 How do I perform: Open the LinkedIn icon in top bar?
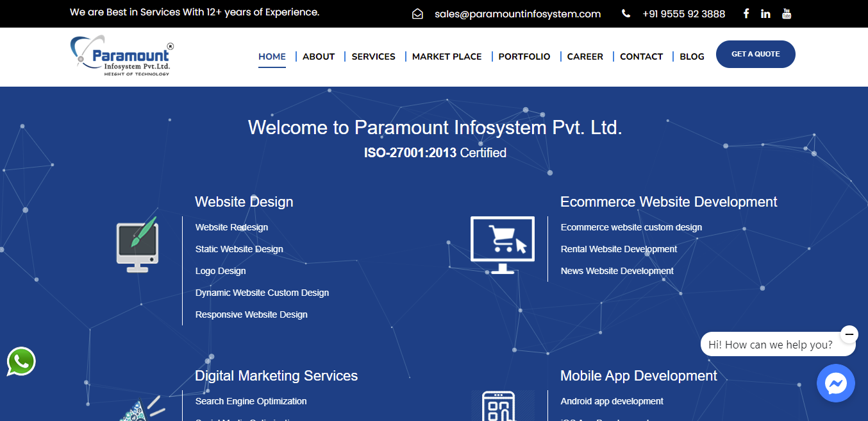765,13
